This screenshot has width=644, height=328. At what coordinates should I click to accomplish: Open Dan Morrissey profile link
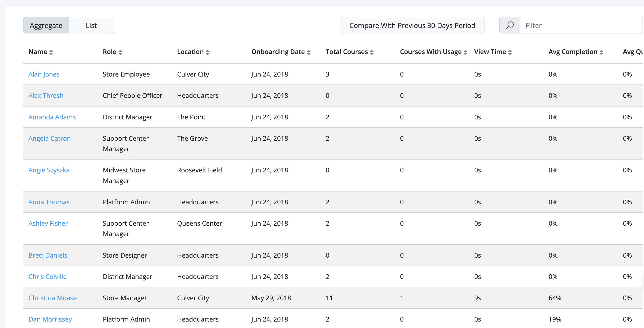50,319
